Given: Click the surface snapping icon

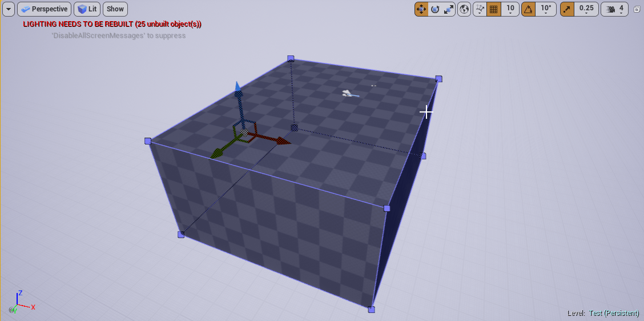Looking at the screenshot, I should pos(480,9).
